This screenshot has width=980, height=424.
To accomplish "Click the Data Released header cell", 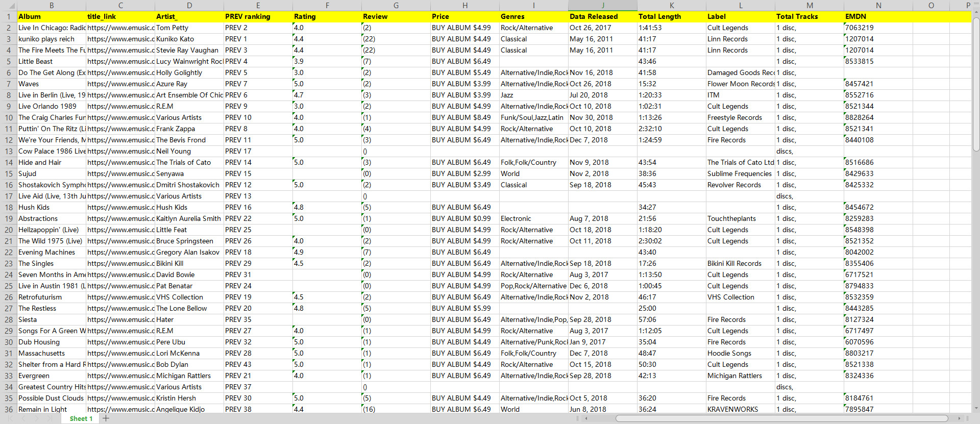I will click(x=603, y=16).
